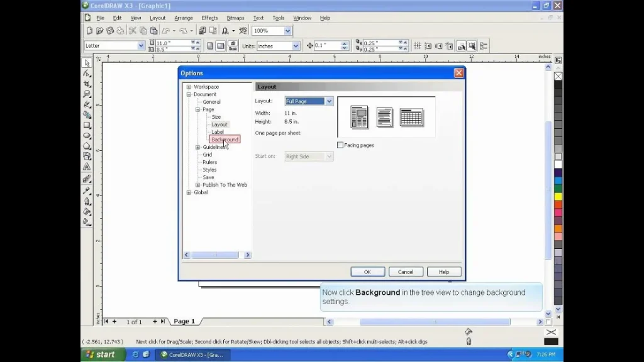Open the Units inches dropdown
The image size is (644, 362).
(296, 46)
